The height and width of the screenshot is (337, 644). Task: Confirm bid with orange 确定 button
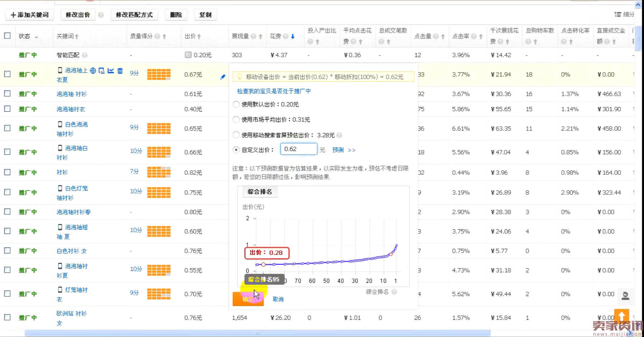(248, 299)
